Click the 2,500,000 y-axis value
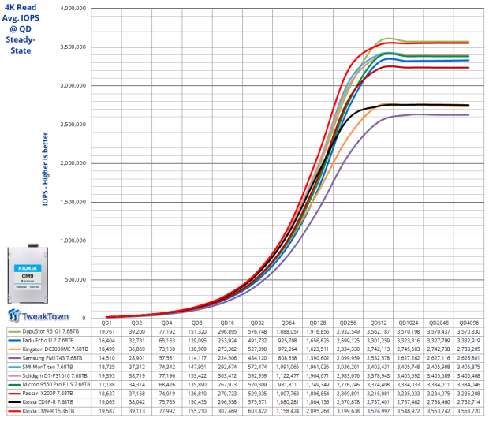The image size is (489, 448). pyautogui.click(x=73, y=125)
